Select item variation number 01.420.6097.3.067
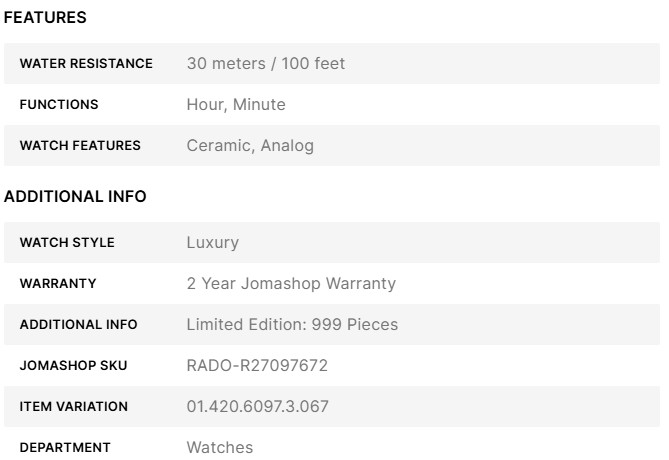This screenshot has width=669, height=460. [257, 407]
